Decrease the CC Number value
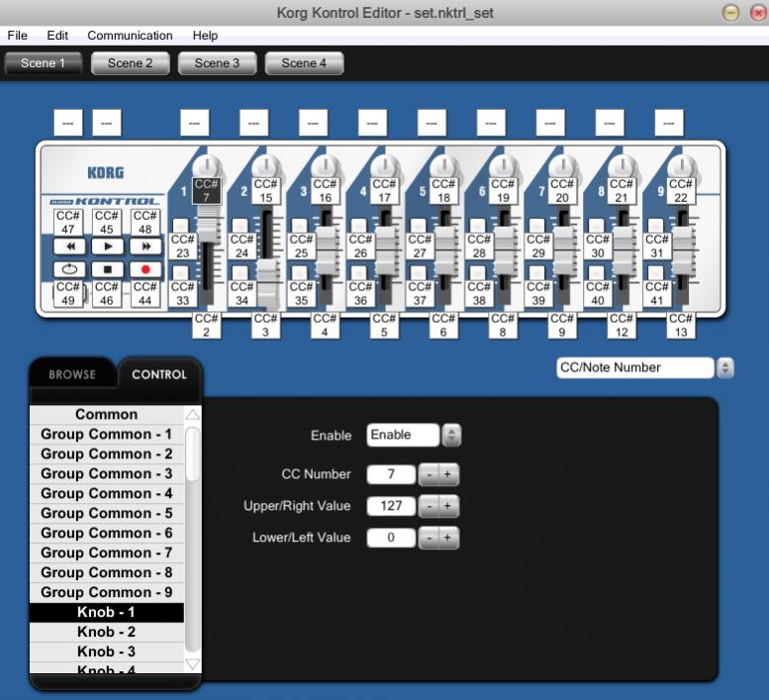 tap(430, 474)
